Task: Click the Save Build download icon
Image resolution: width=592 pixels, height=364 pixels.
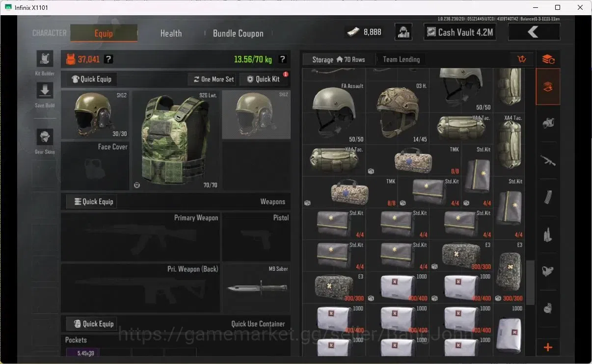Action: (x=45, y=91)
